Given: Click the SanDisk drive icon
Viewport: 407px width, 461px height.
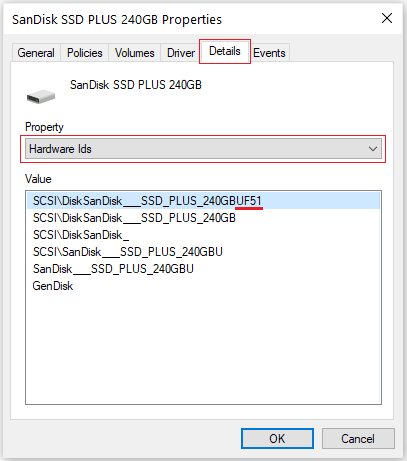Looking at the screenshot, I should (41, 96).
